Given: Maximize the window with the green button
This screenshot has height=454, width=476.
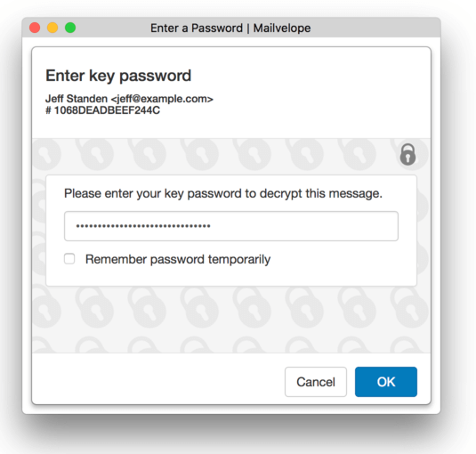Looking at the screenshot, I should 70,28.
